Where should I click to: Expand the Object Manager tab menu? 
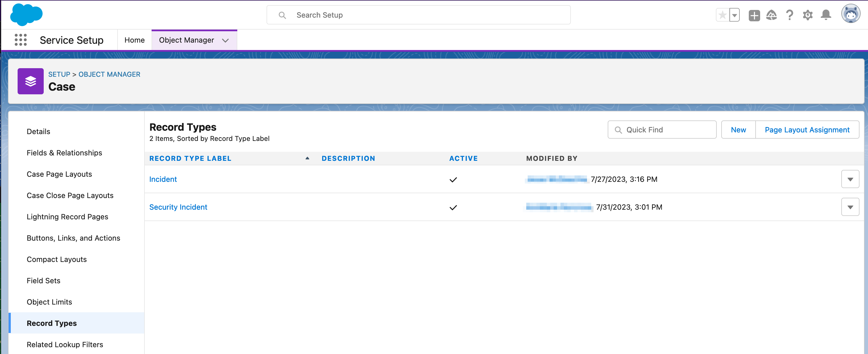(x=225, y=40)
